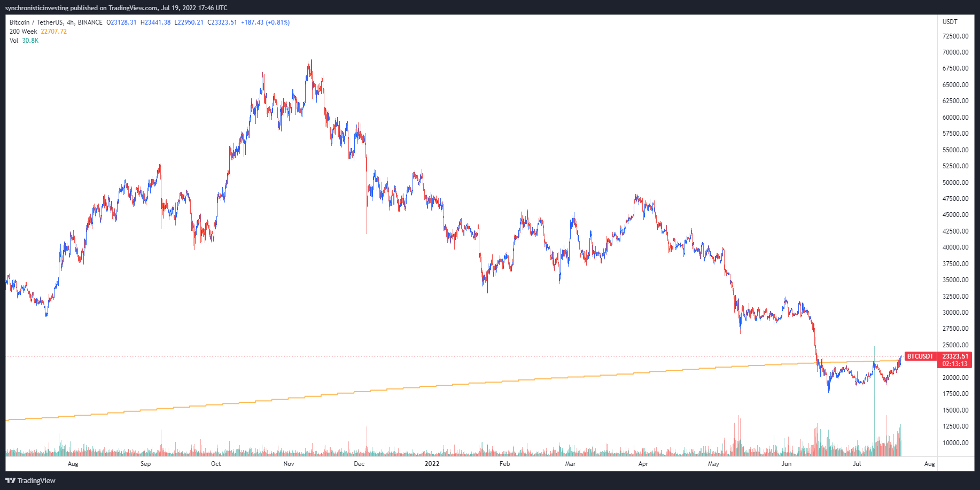Click the TradingView logo icon
The height and width of the screenshot is (490, 980).
[10, 480]
